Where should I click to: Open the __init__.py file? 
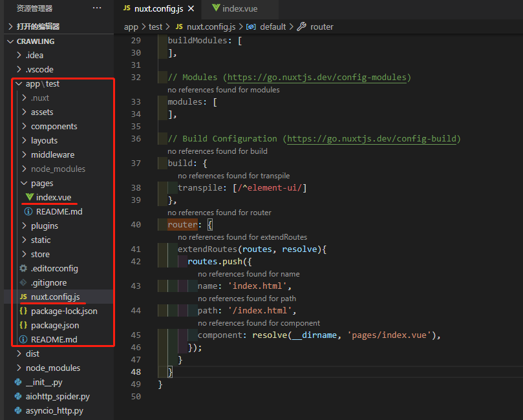(44, 383)
